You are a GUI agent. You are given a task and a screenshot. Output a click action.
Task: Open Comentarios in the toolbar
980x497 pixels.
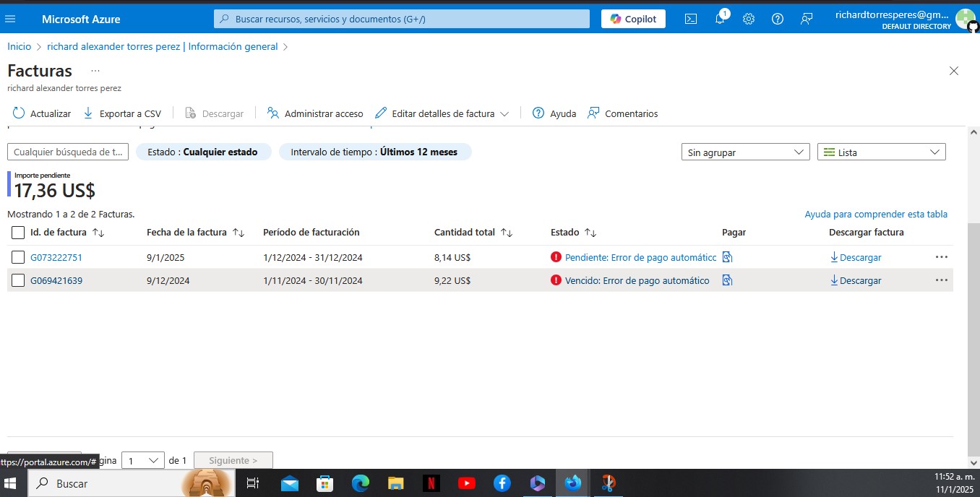point(622,113)
